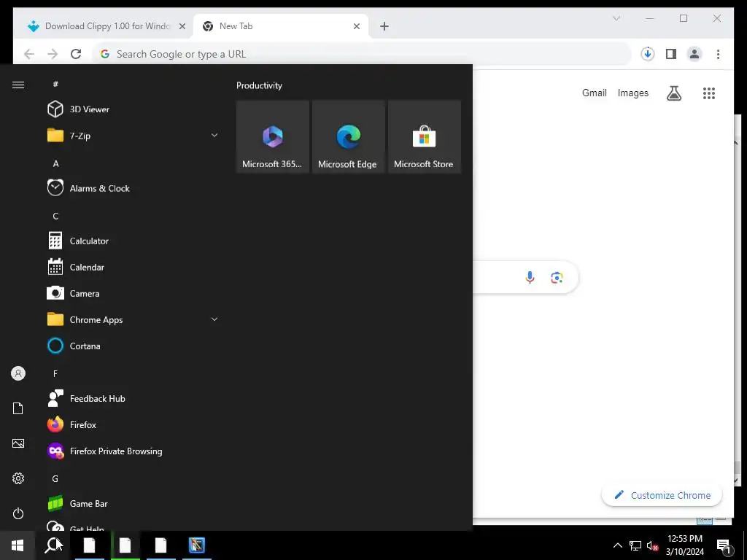Close the Download Clippy tab
The width and height of the screenshot is (747, 560).
coord(182,26)
